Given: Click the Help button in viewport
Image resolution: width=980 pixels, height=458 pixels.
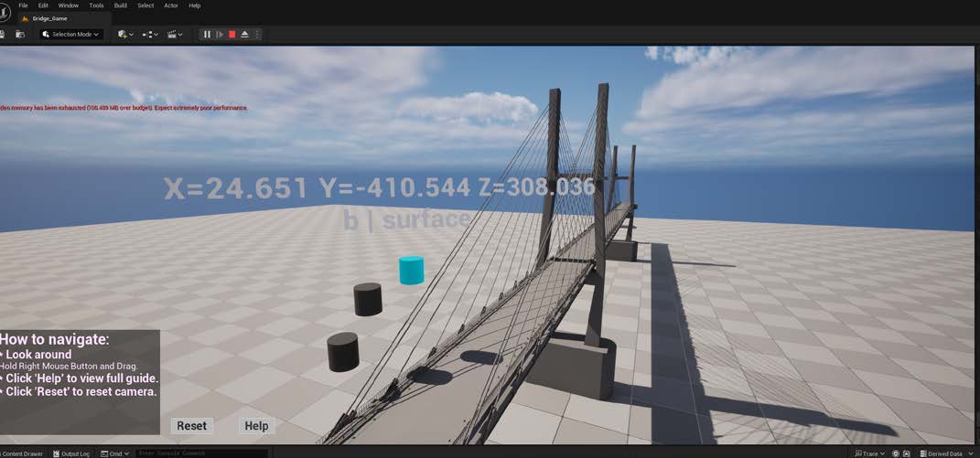Looking at the screenshot, I should click(x=256, y=426).
